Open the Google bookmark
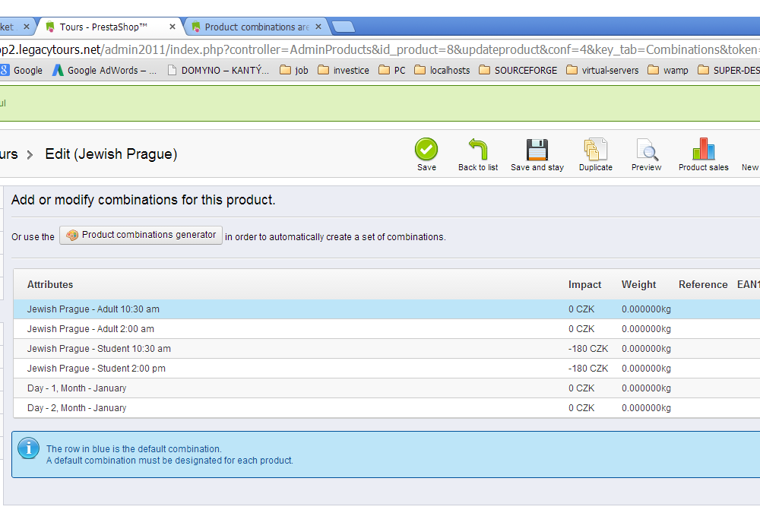 tap(22, 70)
